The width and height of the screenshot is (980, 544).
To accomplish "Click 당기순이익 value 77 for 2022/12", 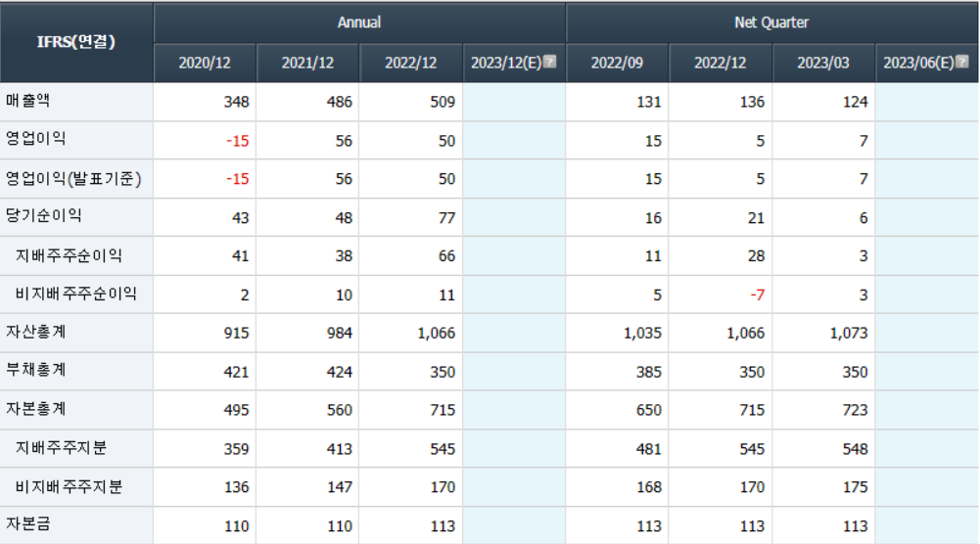I will click(446, 218).
